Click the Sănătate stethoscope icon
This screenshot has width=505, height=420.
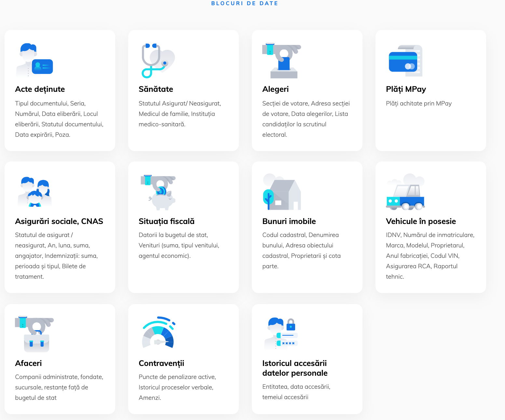pyautogui.click(x=158, y=61)
